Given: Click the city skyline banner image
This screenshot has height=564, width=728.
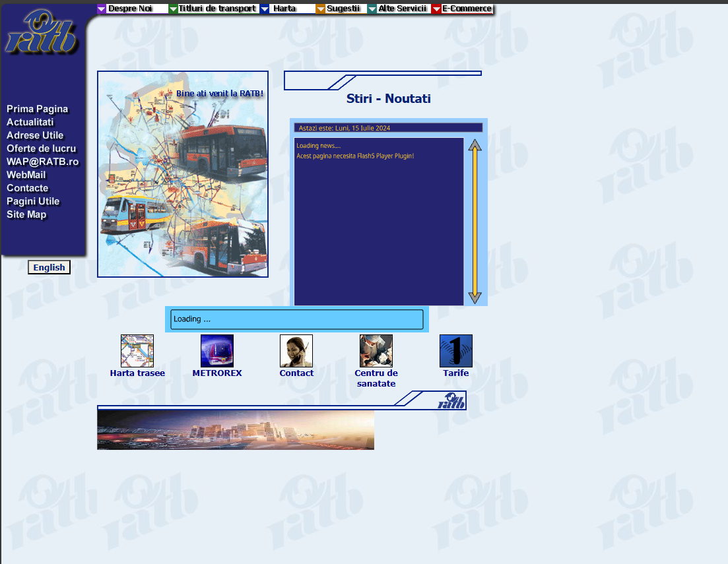Looking at the screenshot, I should [236, 430].
